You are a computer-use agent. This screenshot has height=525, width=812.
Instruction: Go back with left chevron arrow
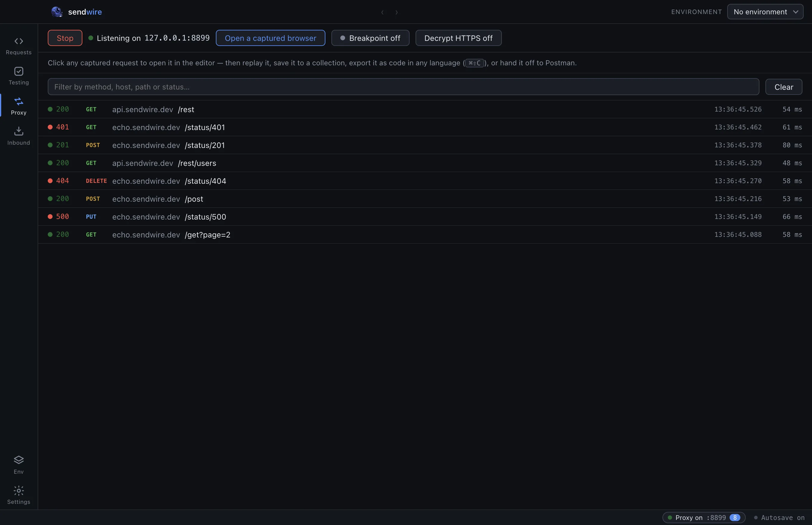pyautogui.click(x=382, y=12)
